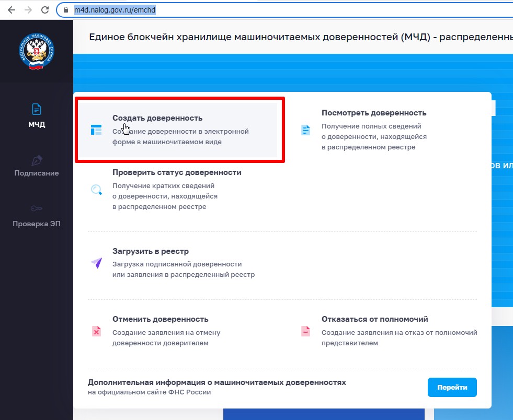
Task: Go back using browser back arrow
Action: point(11,10)
